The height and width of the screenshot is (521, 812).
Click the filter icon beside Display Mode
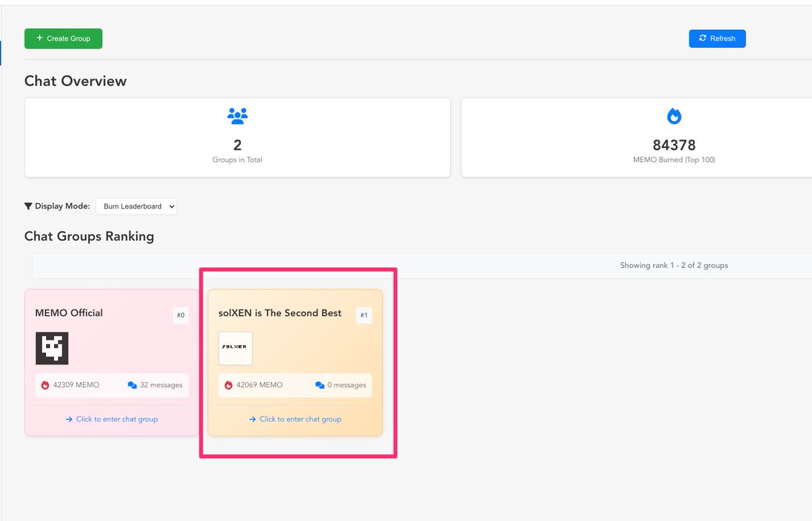pyautogui.click(x=28, y=206)
